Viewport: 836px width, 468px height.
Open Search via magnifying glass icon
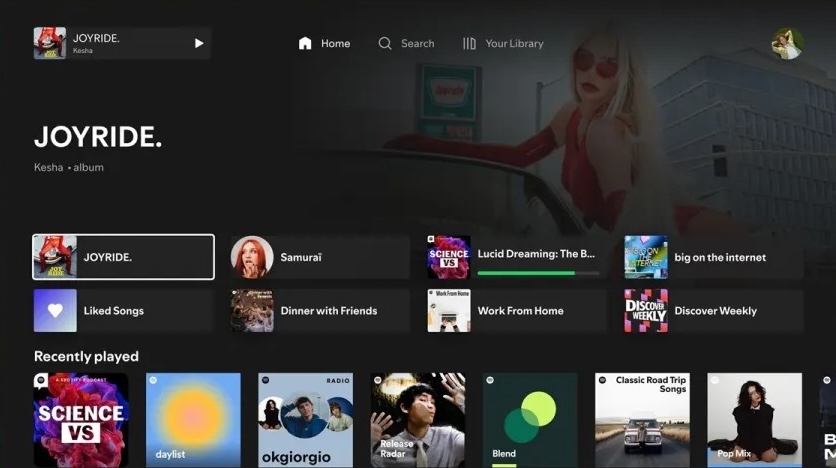pos(385,44)
